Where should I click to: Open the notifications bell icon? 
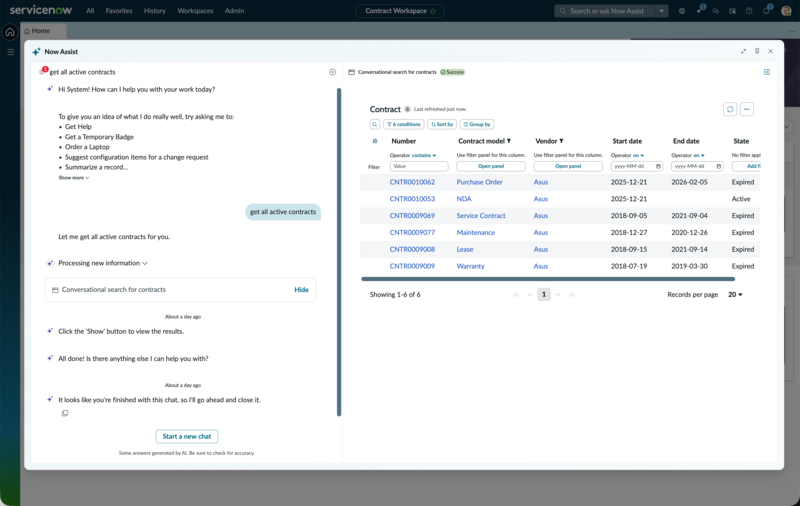pos(766,10)
